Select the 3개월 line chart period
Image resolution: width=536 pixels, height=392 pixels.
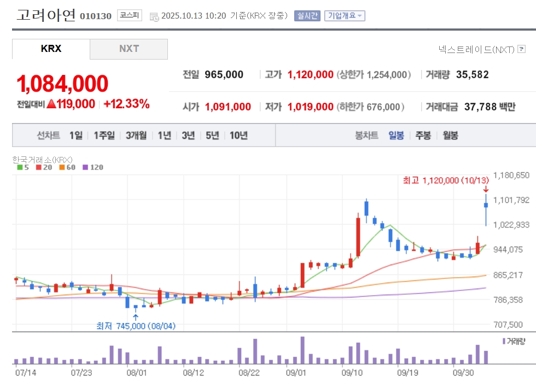[x=136, y=136]
